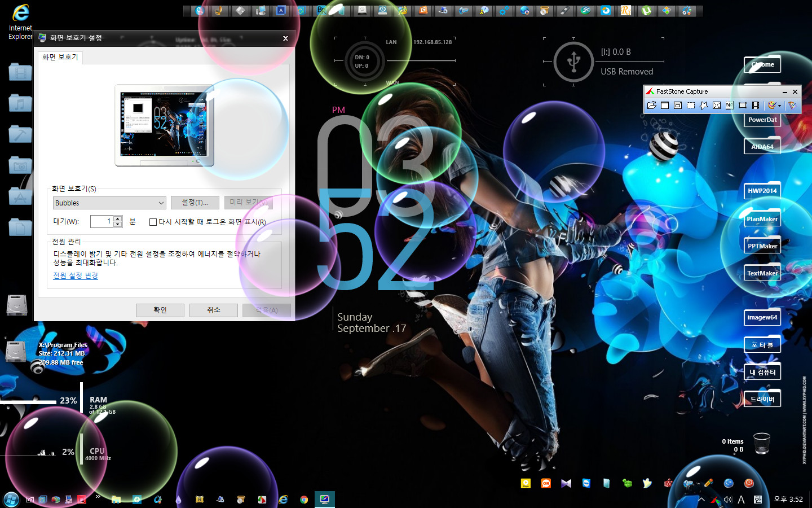
Task: Open Internet Explorer from taskbar
Action: (x=283, y=500)
